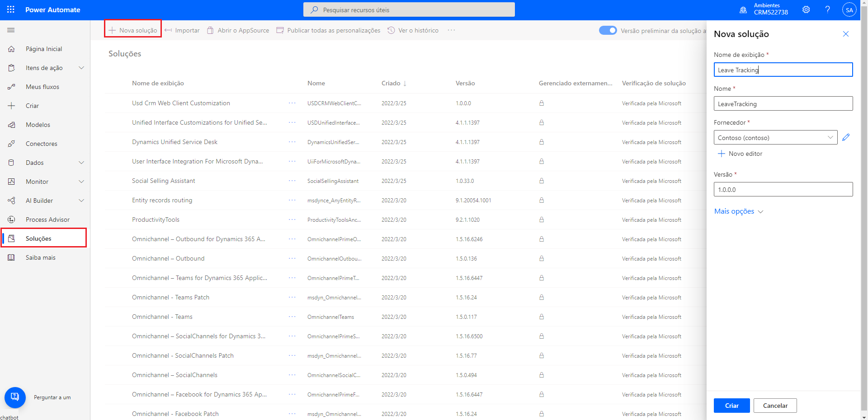This screenshot has height=420, width=868.
Task: Open the app launcher waffle icon
Action: click(x=11, y=9)
